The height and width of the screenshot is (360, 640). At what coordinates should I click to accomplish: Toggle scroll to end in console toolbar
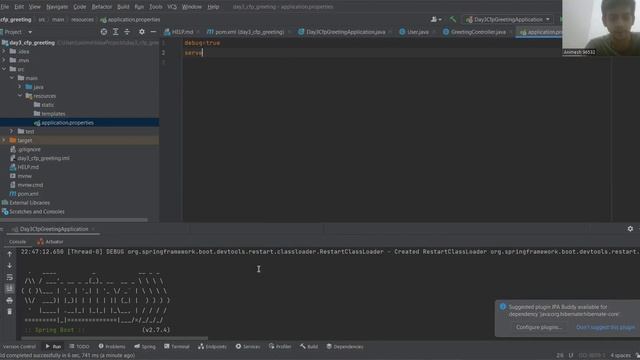click(9, 289)
